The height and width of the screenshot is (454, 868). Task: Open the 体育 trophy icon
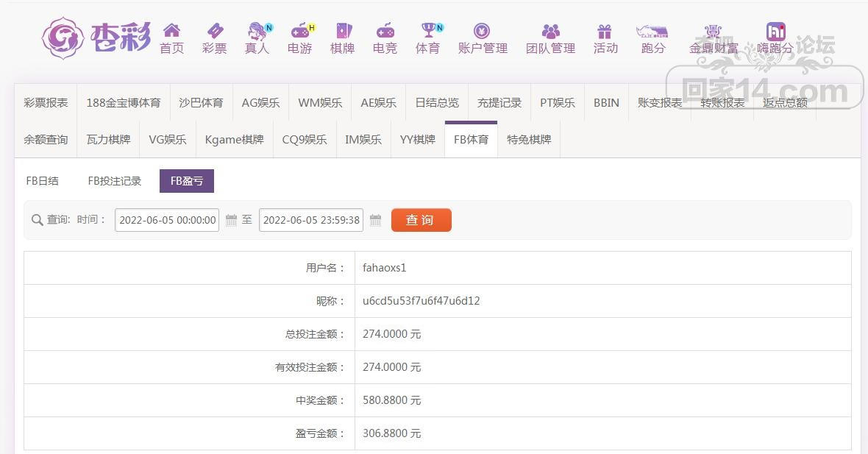[x=428, y=31]
